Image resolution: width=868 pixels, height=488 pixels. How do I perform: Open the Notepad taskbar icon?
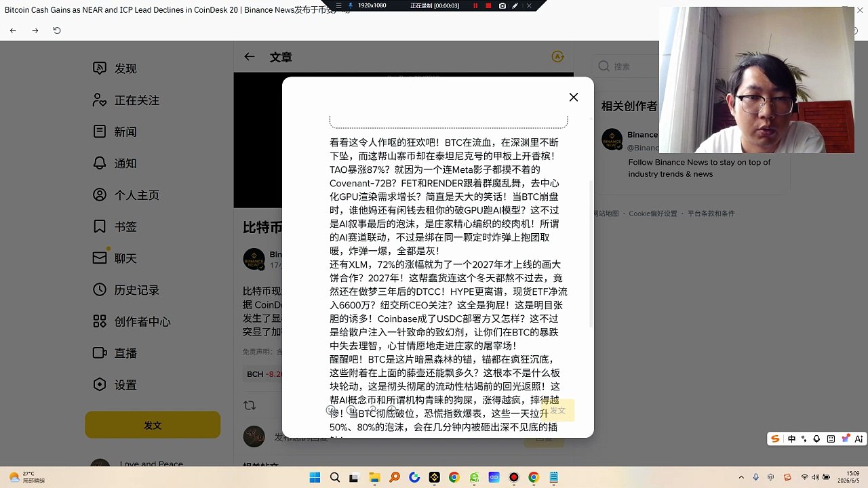554,477
